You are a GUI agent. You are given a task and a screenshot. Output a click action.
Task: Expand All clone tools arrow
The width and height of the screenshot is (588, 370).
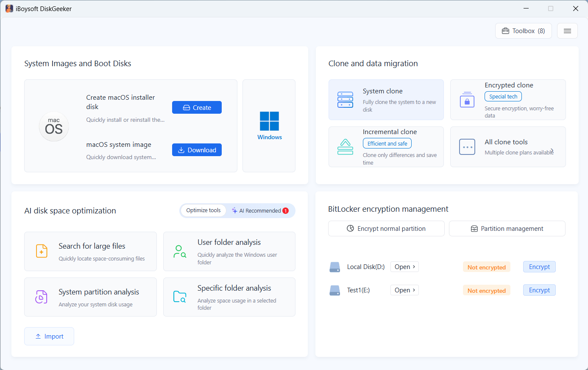point(552,151)
